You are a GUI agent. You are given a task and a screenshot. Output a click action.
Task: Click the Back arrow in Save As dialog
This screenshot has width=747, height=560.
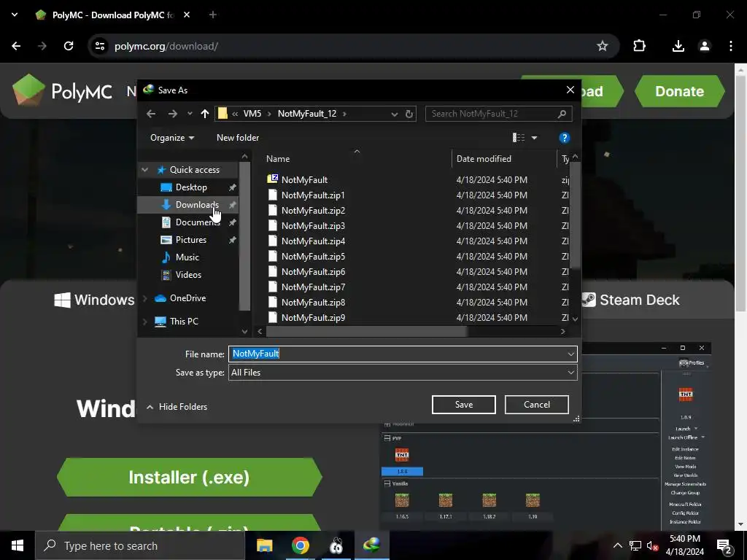pyautogui.click(x=151, y=114)
